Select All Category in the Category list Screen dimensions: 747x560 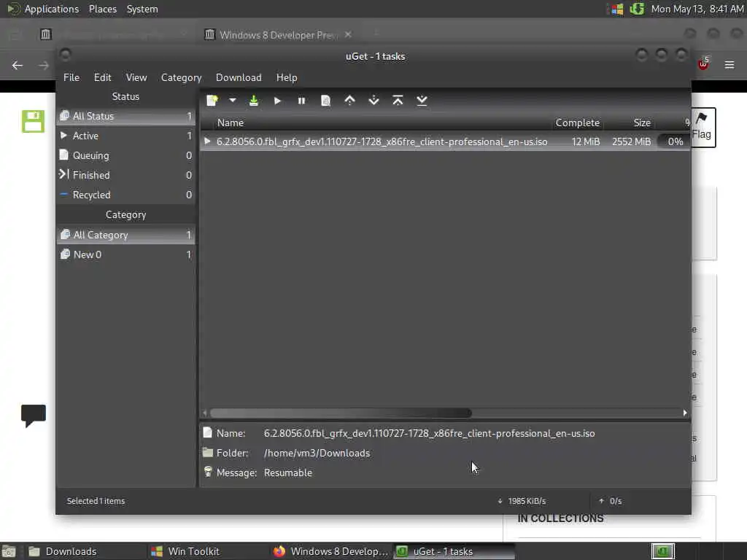[125, 235]
